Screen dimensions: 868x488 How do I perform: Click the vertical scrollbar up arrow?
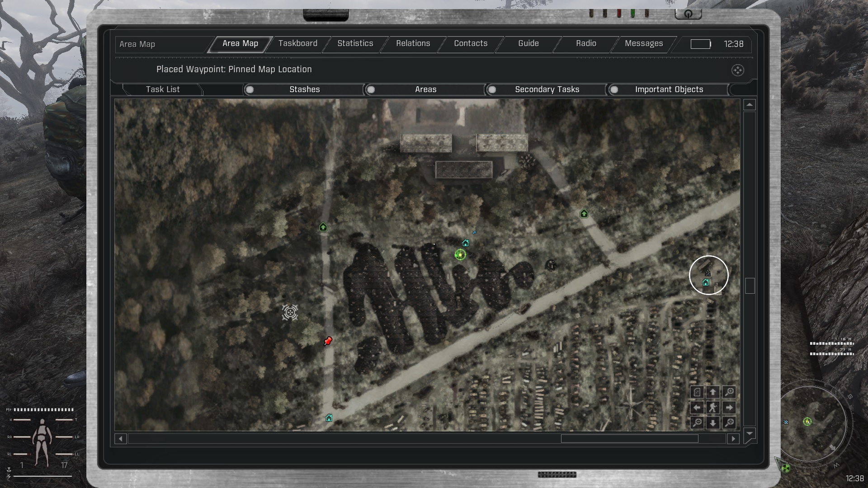(750, 105)
